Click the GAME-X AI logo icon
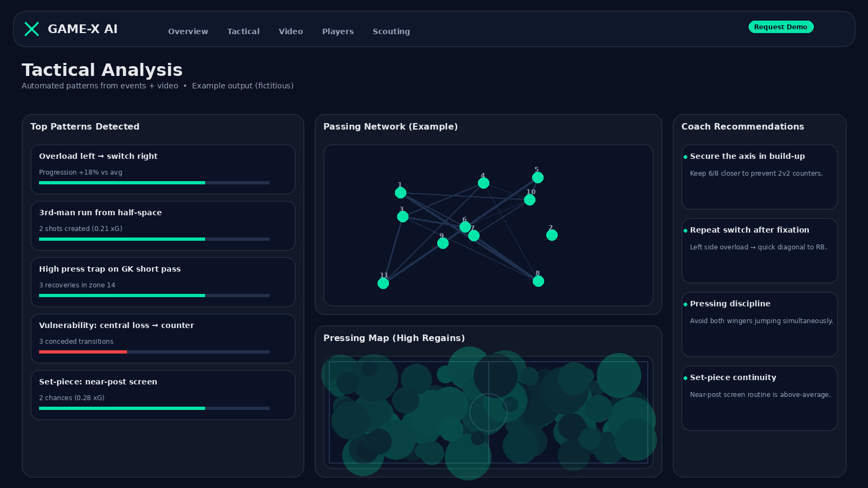868x488 pixels. (31, 29)
